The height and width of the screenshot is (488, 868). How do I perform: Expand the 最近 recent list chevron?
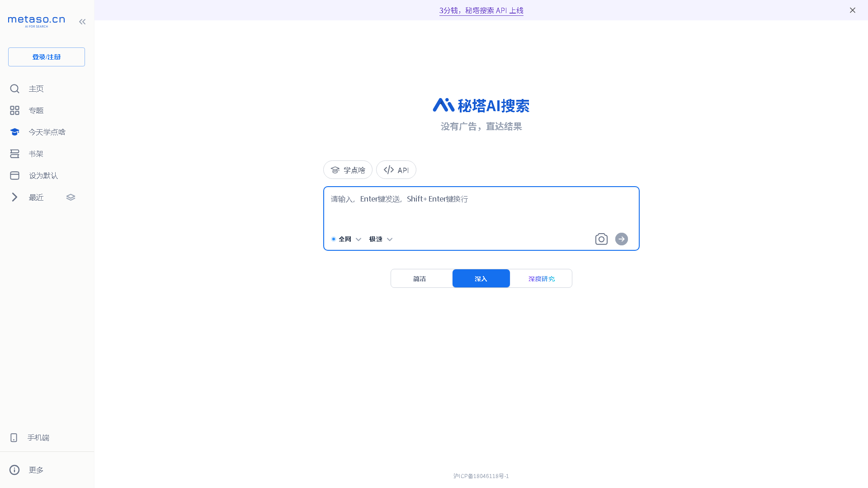[14, 197]
